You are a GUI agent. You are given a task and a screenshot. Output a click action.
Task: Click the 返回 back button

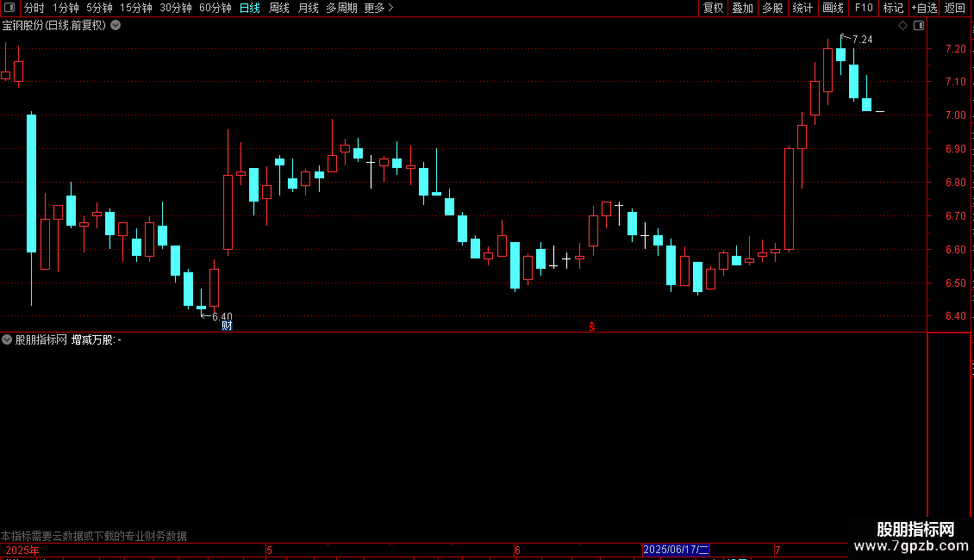pyautogui.click(x=955, y=8)
